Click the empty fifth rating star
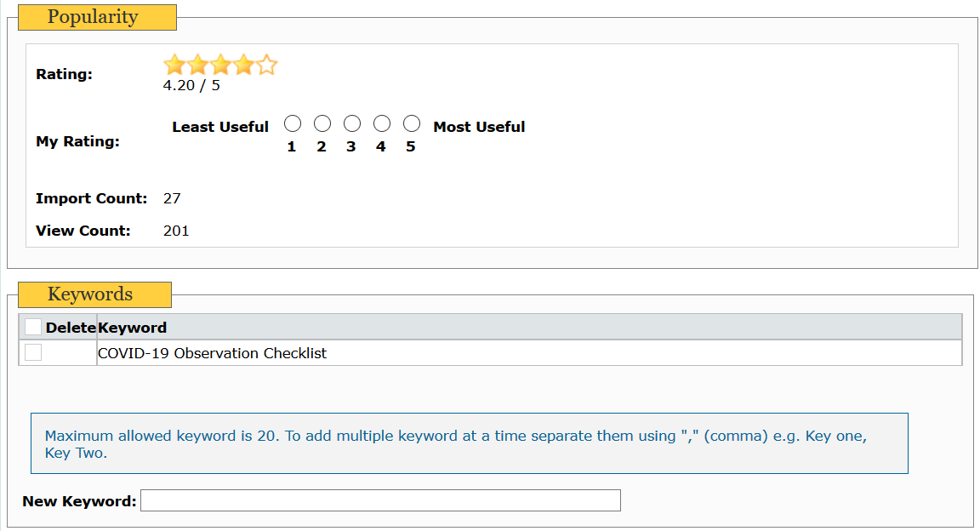This screenshot has height=531, width=980. click(267, 65)
